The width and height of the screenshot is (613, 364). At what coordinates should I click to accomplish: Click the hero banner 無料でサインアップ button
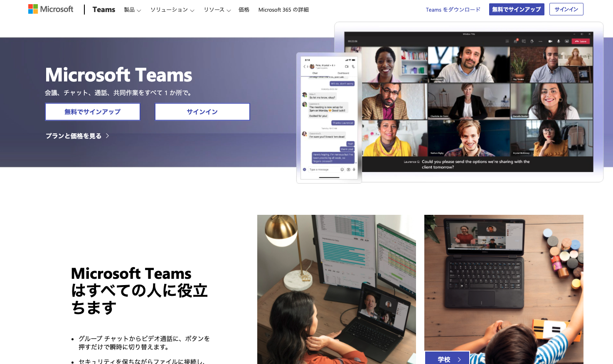click(x=92, y=112)
